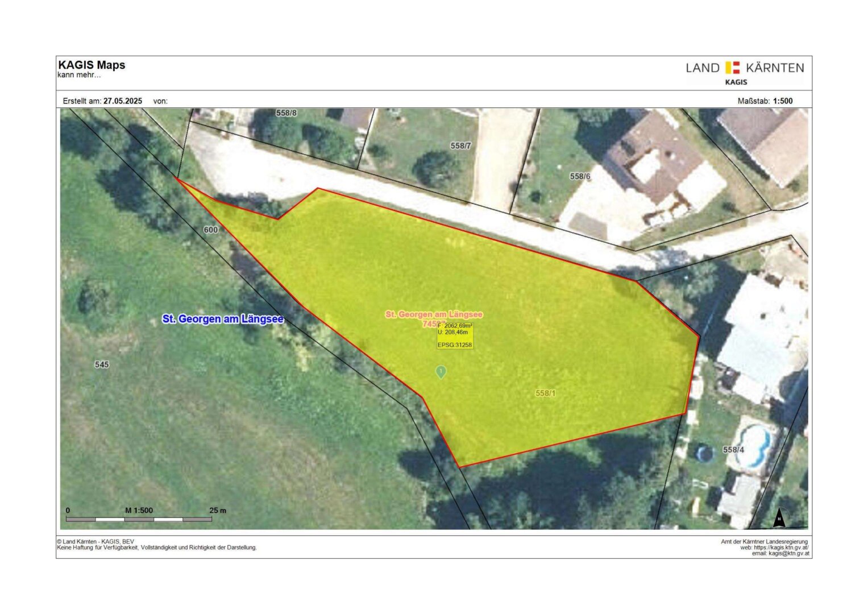Click the Maßstab 1:500 scale value
The height and width of the screenshot is (614, 868).
(782, 101)
